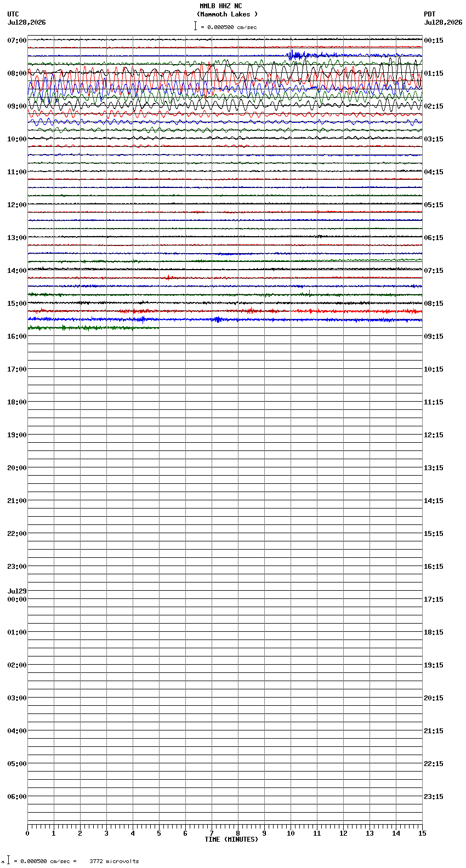Click the 00:15 PDT row label
Screen dimensions: 466x868
434,41
